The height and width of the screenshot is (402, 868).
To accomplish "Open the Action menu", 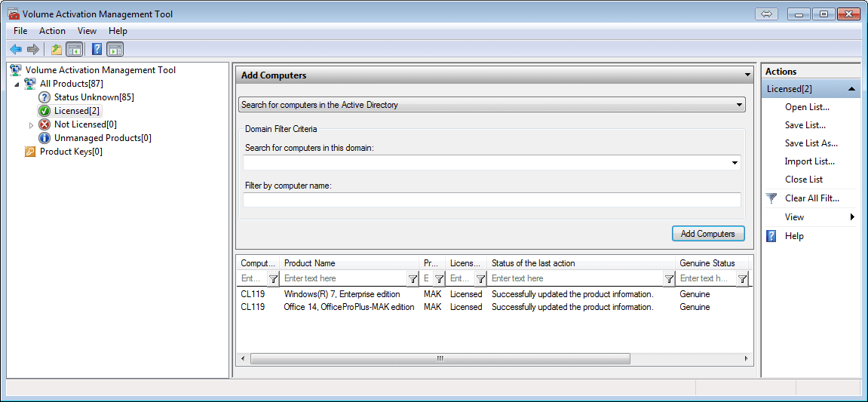I will (53, 31).
